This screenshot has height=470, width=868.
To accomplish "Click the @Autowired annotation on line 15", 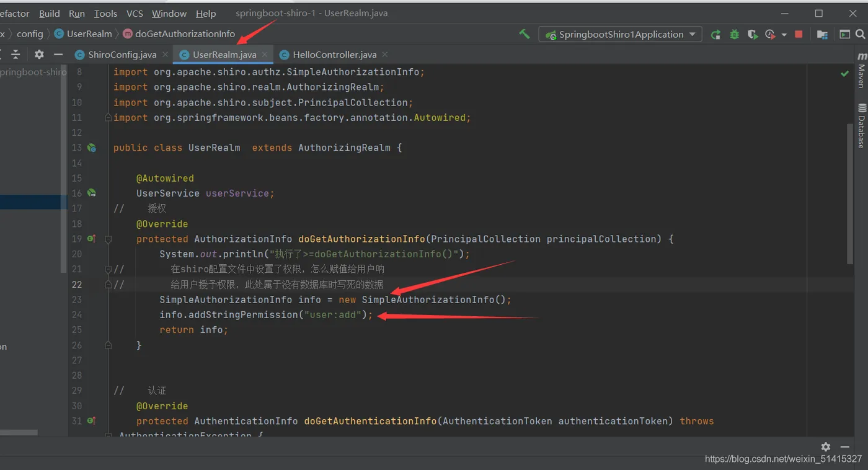I will click(165, 178).
